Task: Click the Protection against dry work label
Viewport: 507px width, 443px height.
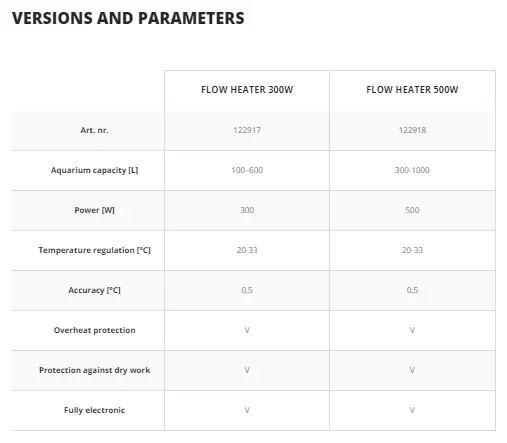Action: [94, 370]
